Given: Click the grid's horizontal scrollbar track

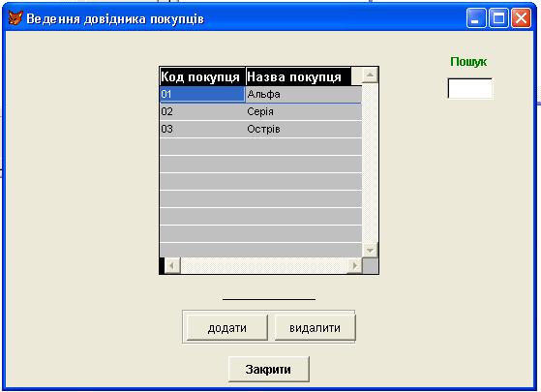Looking at the screenshot, I should pos(263,266).
